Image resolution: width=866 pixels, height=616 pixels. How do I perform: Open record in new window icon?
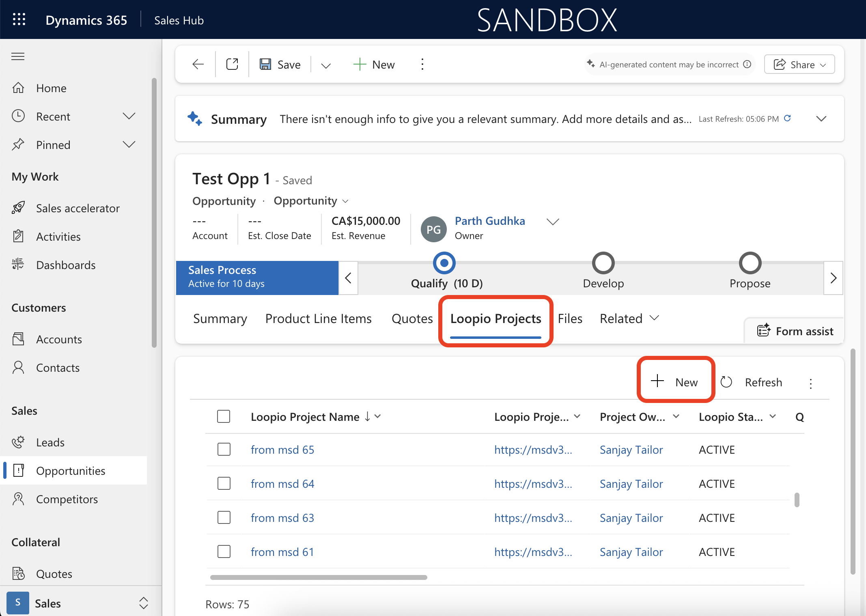coord(232,64)
